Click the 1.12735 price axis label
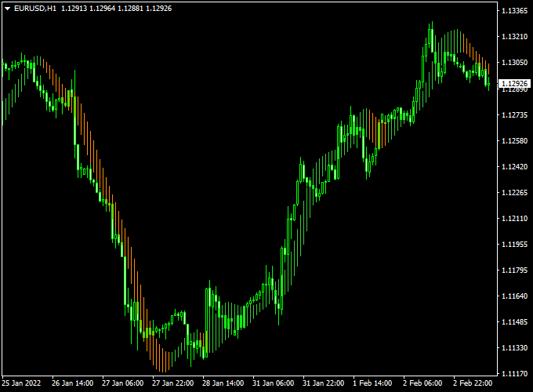Viewport: 533px width, 392px height. click(x=515, y=115)
